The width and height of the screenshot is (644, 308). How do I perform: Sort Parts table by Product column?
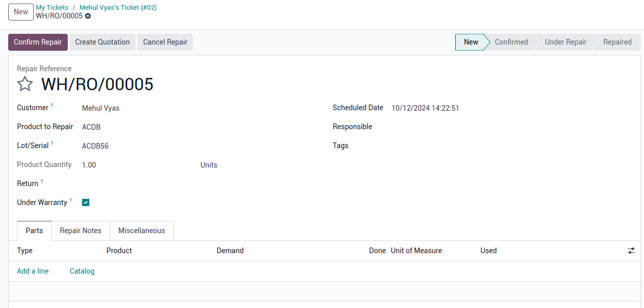(119, 251)
